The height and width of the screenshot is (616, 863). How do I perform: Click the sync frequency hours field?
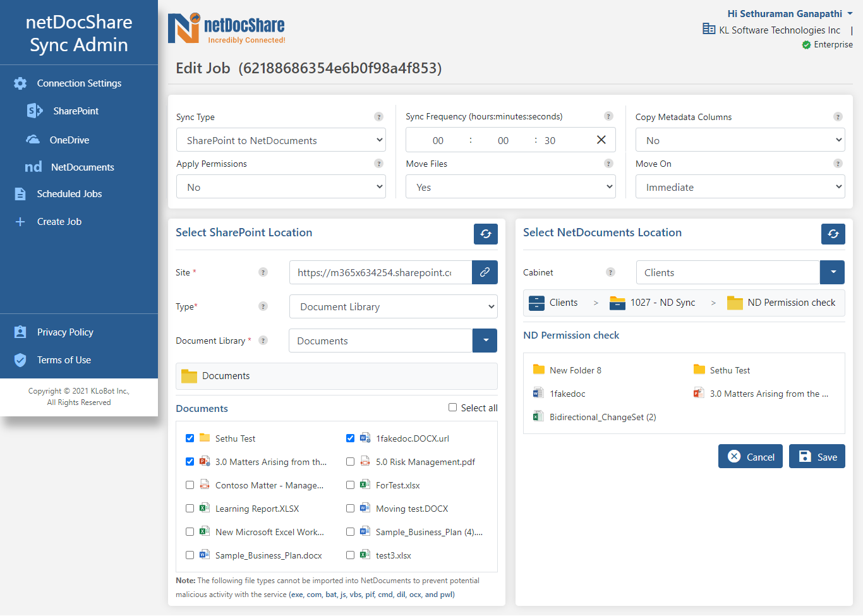(x=438, y=140)
